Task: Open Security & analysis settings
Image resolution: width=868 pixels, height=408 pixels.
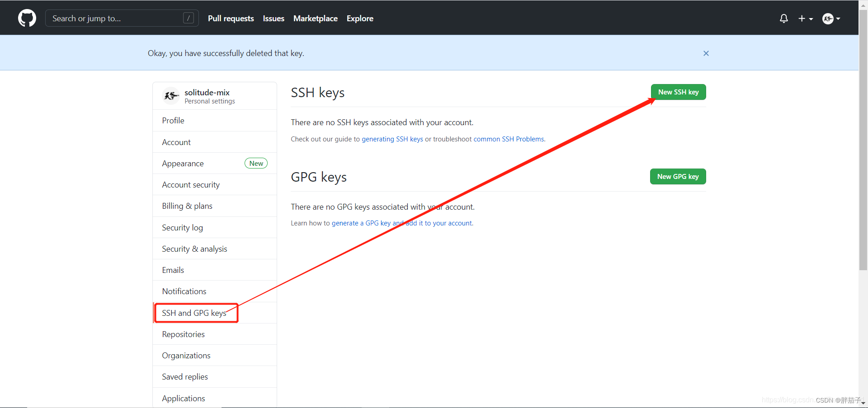Action: (x=215, y=249)
